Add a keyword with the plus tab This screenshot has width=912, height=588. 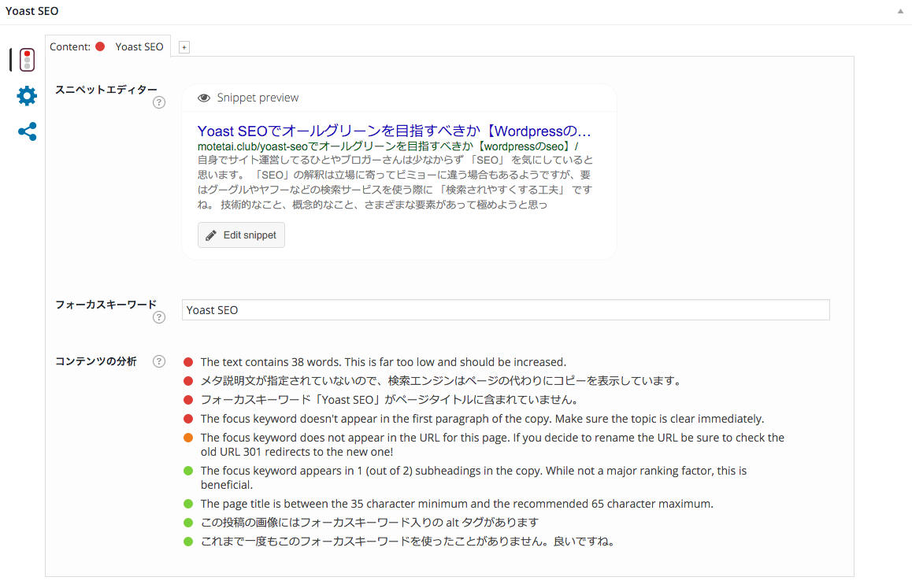click(x=184, y=47)
